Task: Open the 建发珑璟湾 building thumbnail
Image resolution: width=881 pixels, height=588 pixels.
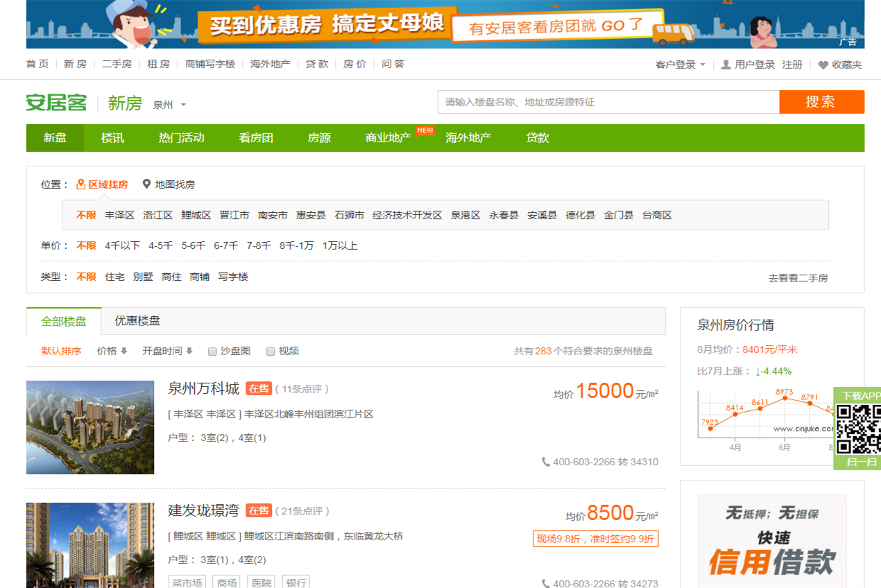Action: click(90, 545)
